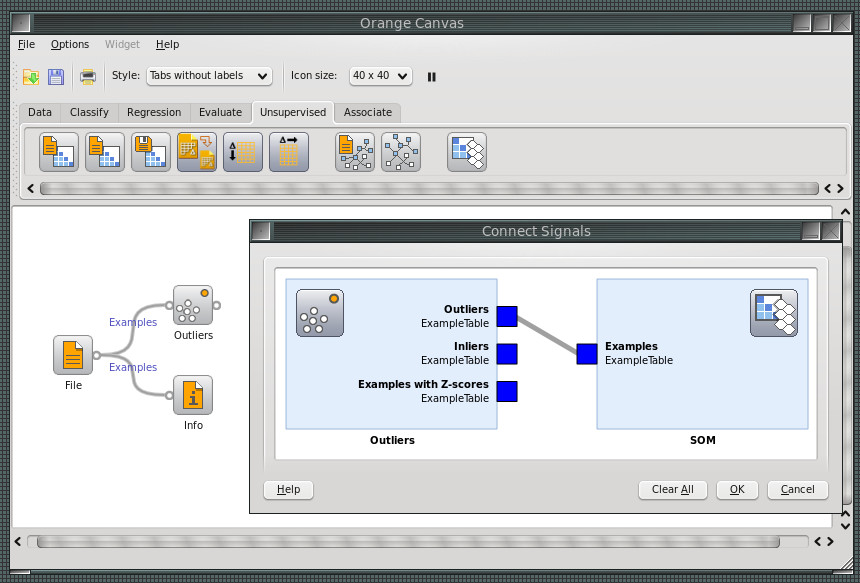Click the 'Examples with Z-scores' signal label
Image resolution: width=860 pixels, height=583 pixels.
coord(423,384)
